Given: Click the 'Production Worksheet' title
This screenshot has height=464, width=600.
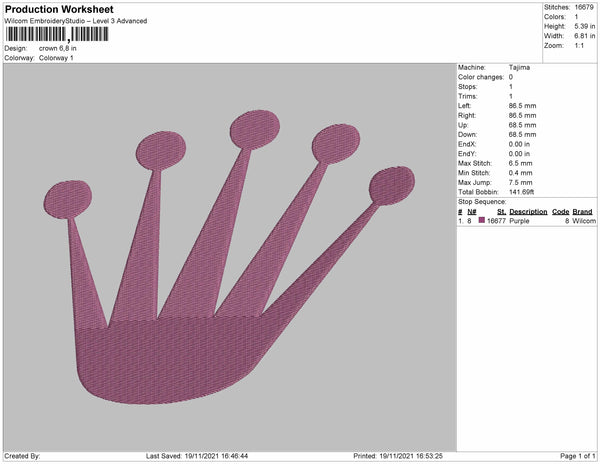Looking at the screenshot, I should (x=59, y=9).
